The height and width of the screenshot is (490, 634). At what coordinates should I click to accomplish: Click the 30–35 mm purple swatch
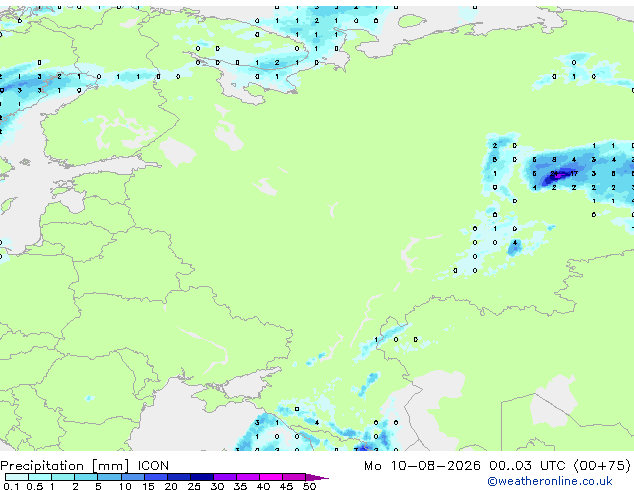pos(224,477)
